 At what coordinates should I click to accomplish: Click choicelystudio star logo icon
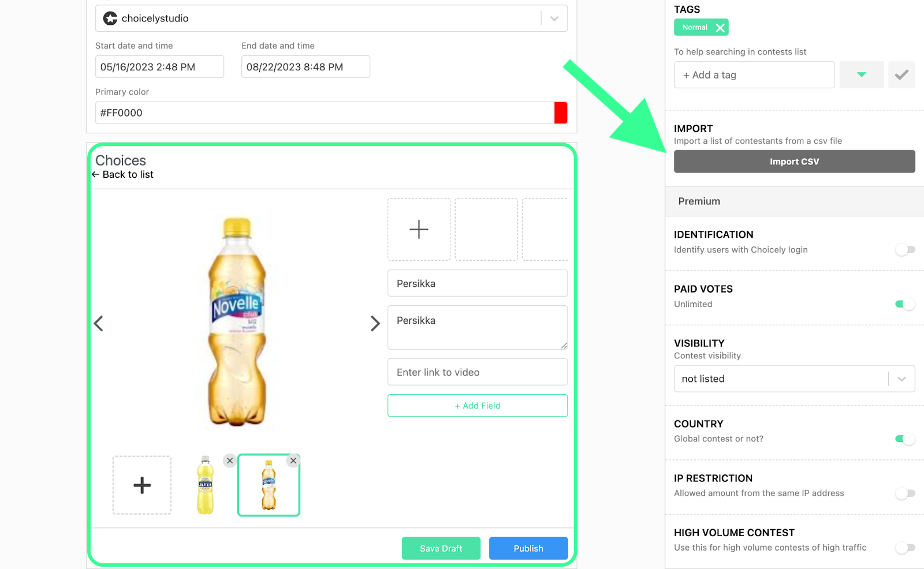[110, 18]
